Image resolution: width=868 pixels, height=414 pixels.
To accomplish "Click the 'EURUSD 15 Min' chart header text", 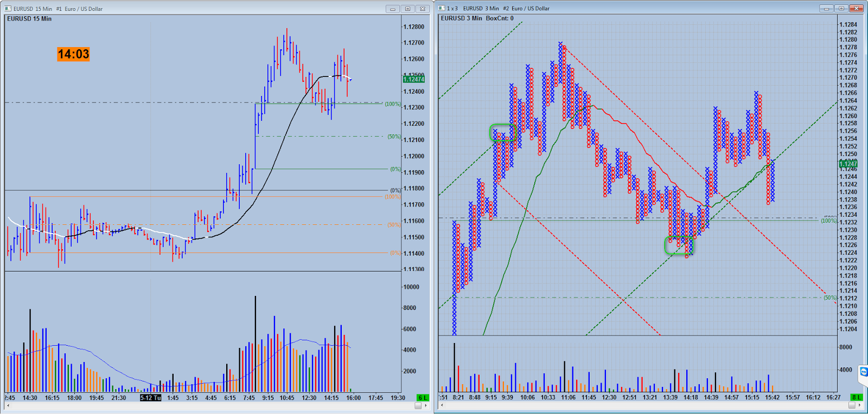I will (x=29, y=18).
